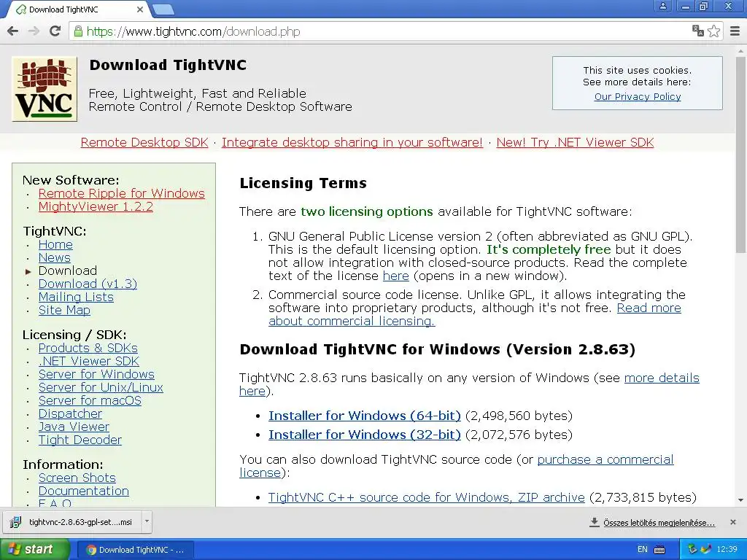Click the msi installer file icon in the download bar

pos(15,522)
